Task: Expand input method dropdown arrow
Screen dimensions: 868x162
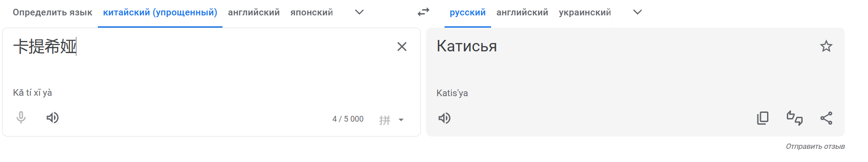Action: click(x=401, y=120)
